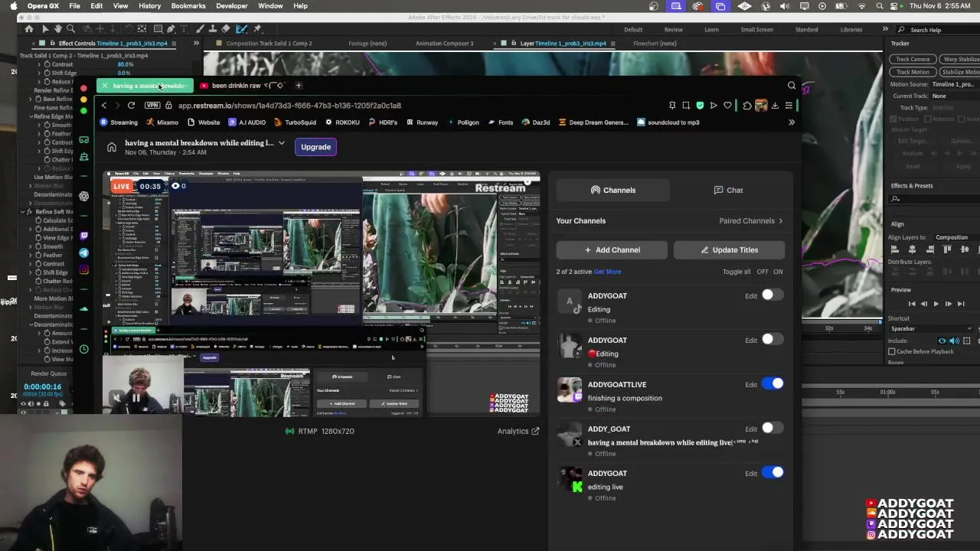Toggle Include audio speaker icon in Preview
This screenshot has height=551, width=980.
coord(955,341)
